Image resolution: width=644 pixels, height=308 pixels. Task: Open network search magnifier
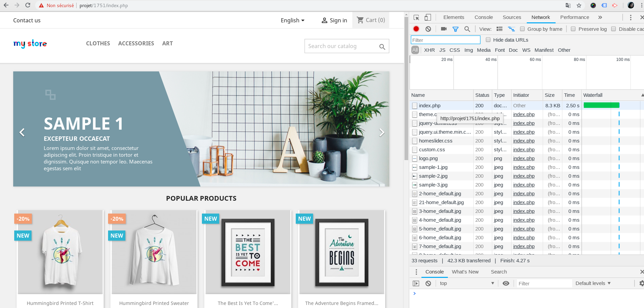pos(467,29)
